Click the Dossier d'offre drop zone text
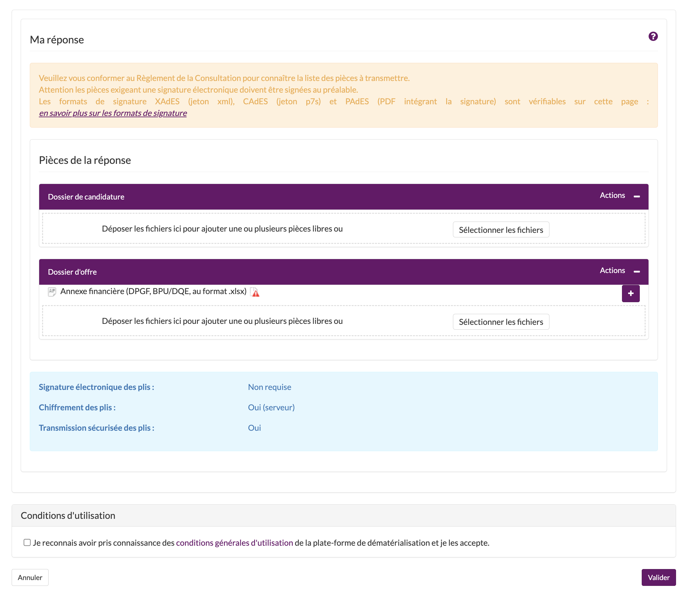Viewport: 700px width, 616px height. [222, 321]
